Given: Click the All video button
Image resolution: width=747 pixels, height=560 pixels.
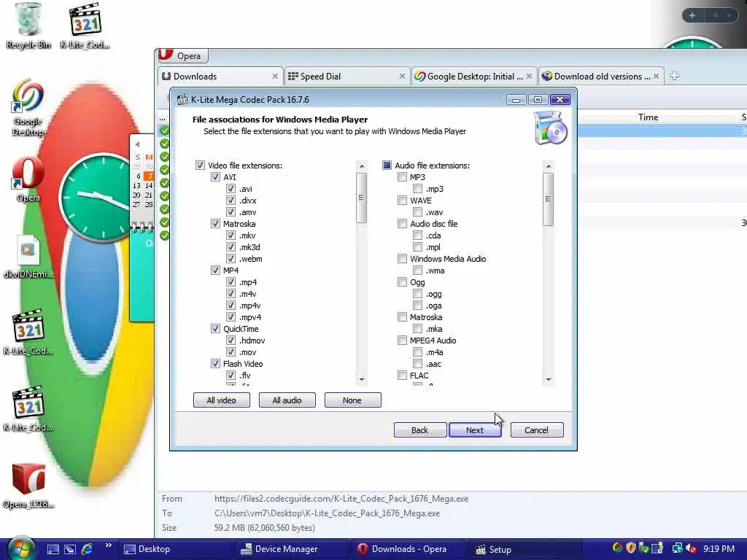Looking at the screenshot, I should [x=222, y=400].
